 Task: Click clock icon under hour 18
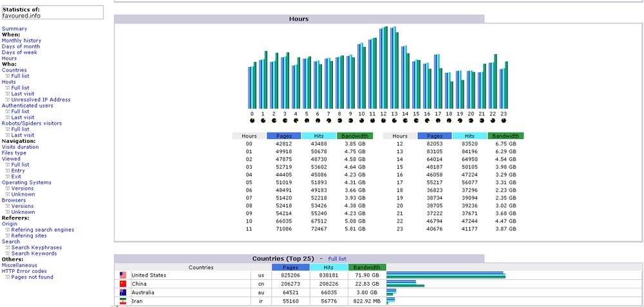(x=449, y=120)
